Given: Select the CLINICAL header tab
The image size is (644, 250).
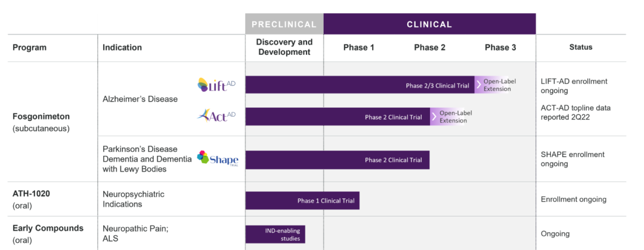Looking at the screenshot, I should tap(429, 24).
